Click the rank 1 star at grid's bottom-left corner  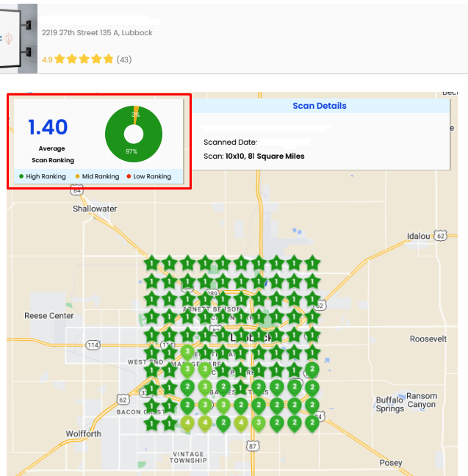(151, 423)
